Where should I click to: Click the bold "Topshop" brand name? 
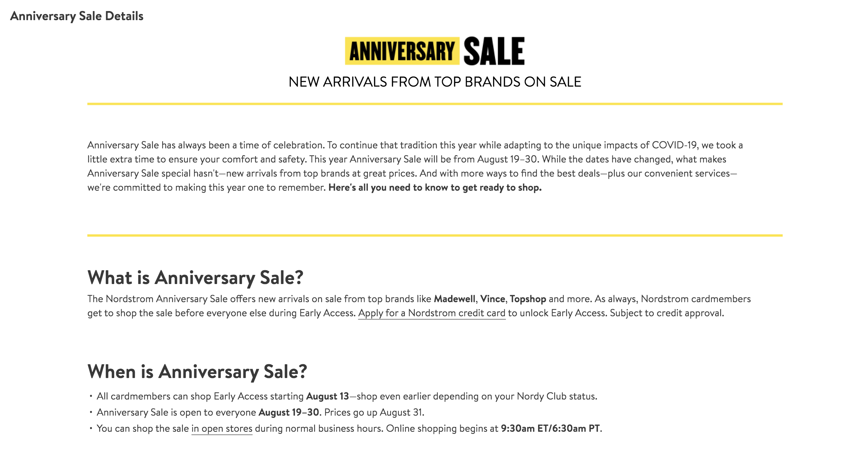(528, 299)
